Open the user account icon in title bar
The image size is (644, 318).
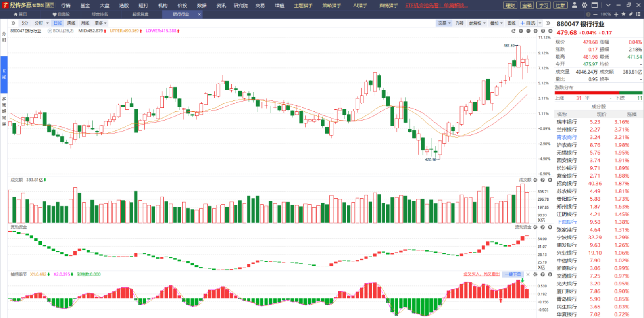(x=574, y=5)
